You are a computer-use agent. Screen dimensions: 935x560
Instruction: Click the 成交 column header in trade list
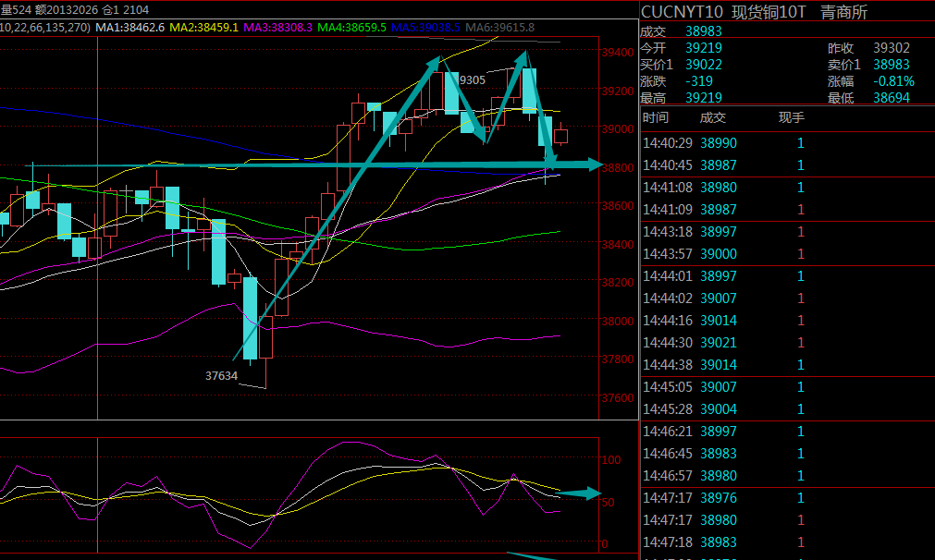[x=713, y=117]
